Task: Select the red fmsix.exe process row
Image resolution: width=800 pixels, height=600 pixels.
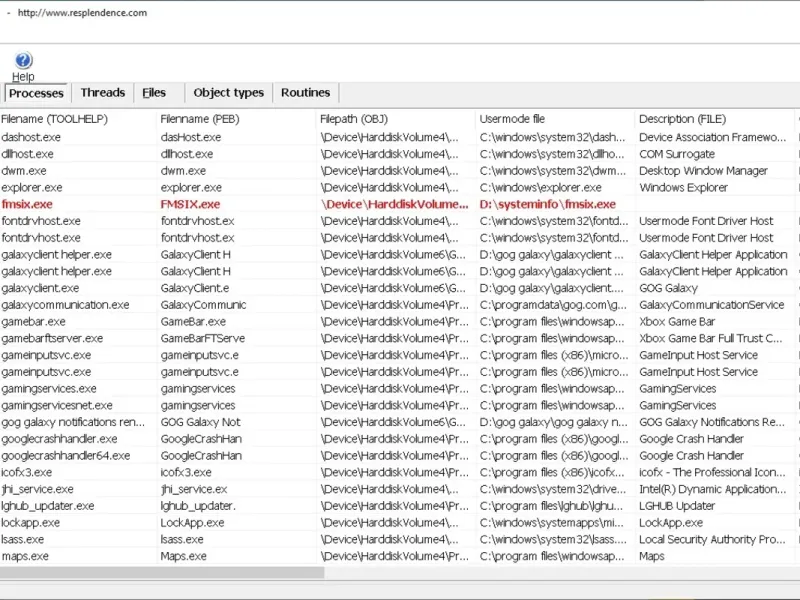Action: [27, 204]
